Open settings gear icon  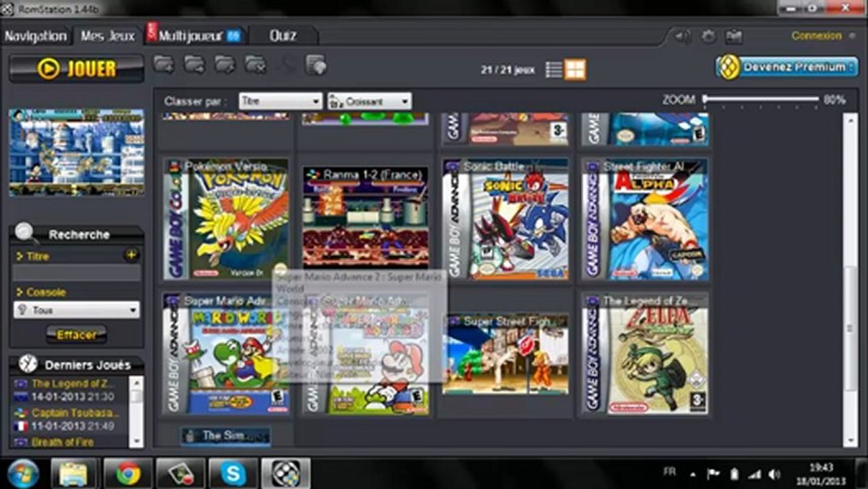click(708, 36)
